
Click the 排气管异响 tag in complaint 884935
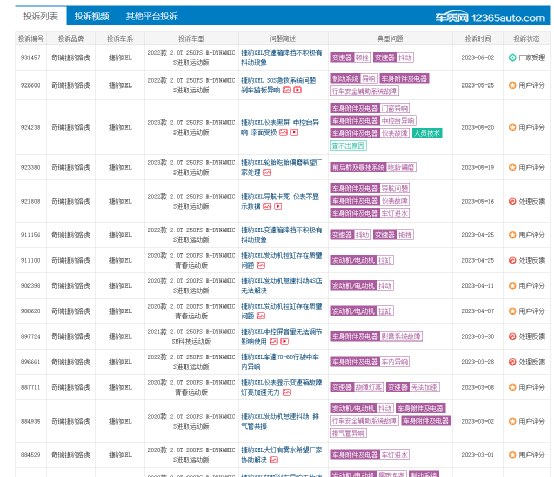348,433
